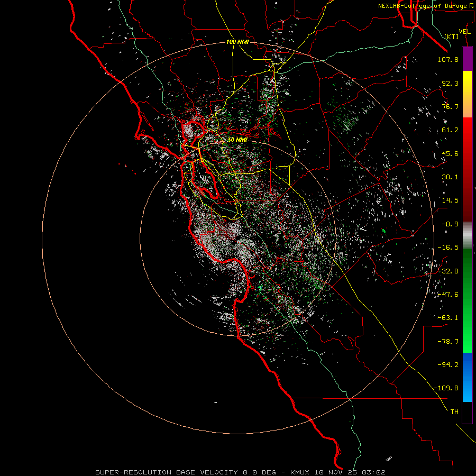Pick the yellow segment of velocity color bar
The image size is (476, 476).
467,83
